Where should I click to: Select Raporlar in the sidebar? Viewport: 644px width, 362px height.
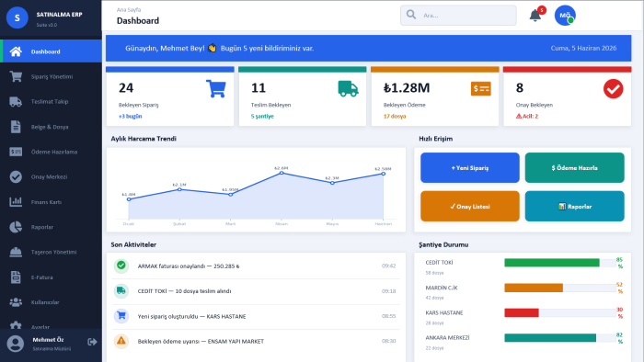pyautogui.click(x=51, y=227)
